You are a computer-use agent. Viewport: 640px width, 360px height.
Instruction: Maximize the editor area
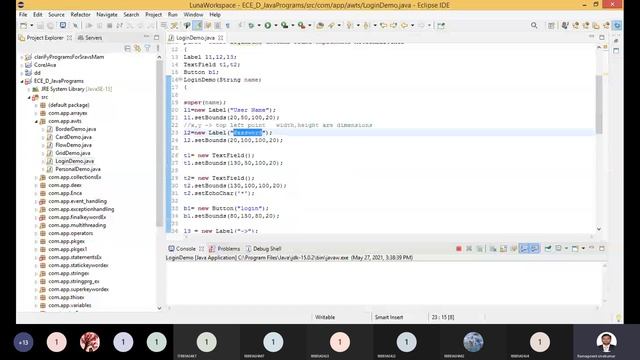coord(602,37)
